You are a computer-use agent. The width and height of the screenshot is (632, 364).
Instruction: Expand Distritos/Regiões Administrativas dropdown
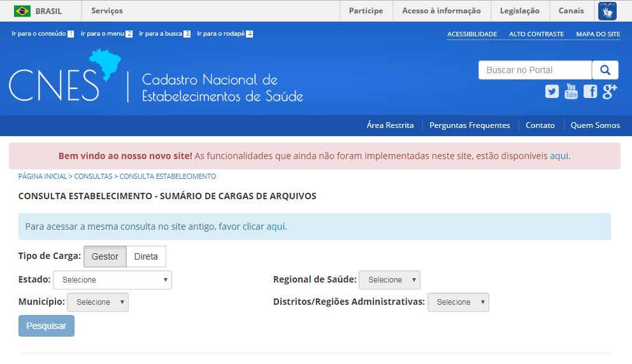click(458, 302)
